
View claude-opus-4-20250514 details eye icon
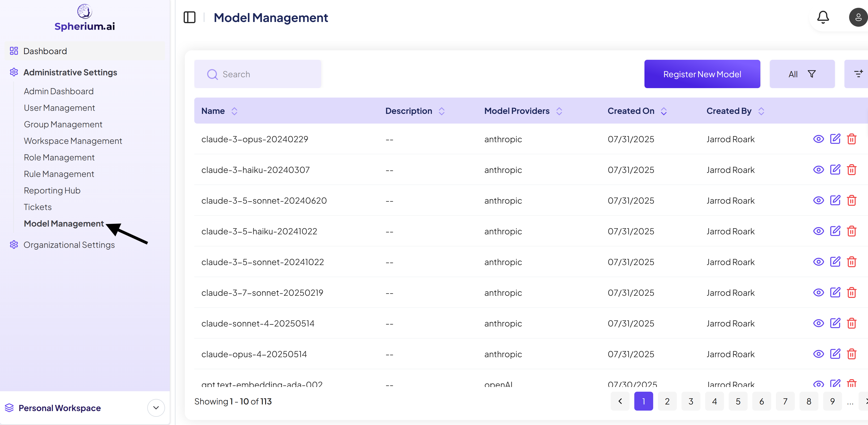pos(818,354)
